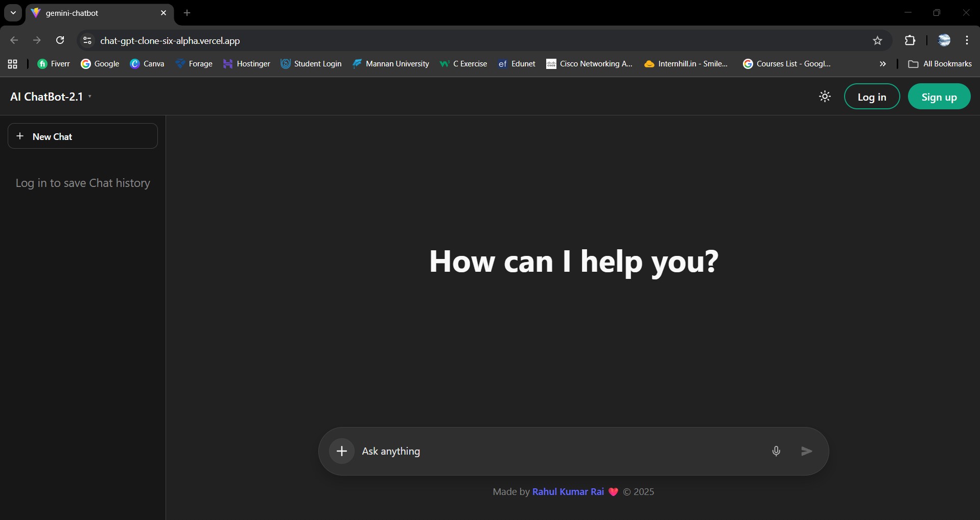Toggle the light/dark theme sun icon
This screenshot has width=980, height=520.
(825, 97)
